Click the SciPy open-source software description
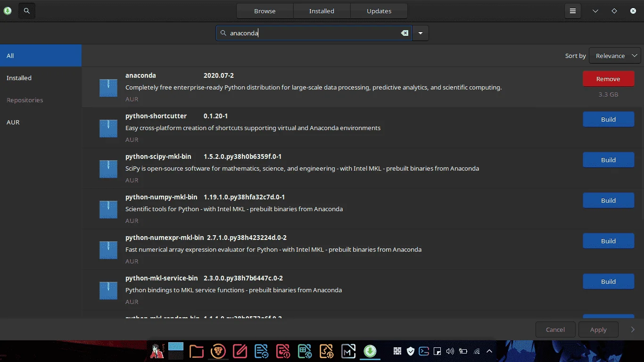 302,168
